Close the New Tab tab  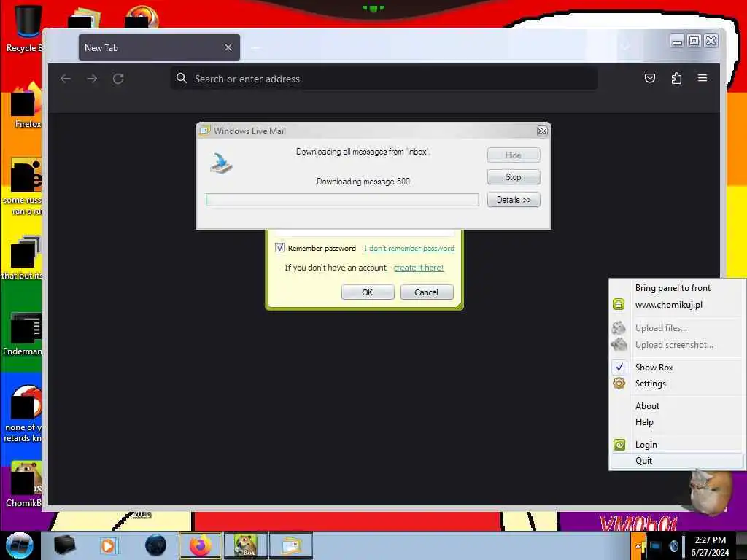[228, 47]
